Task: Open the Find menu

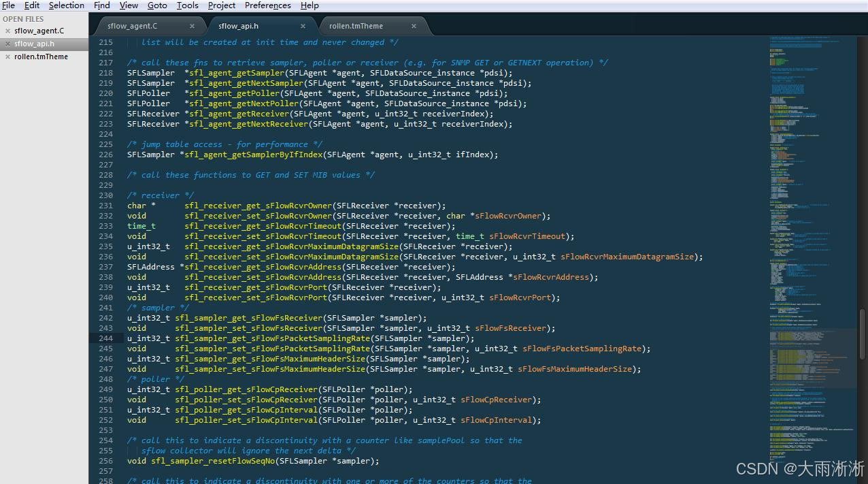Action: coord(101,5)
